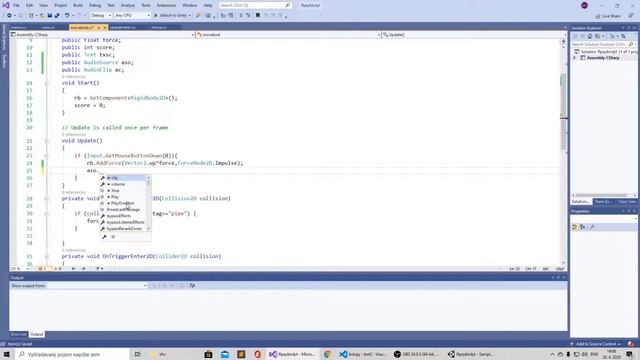The width and height of the screenshot is (640, 360).
Task: Open Chrome from the taskbar
Action: [327, 354]
